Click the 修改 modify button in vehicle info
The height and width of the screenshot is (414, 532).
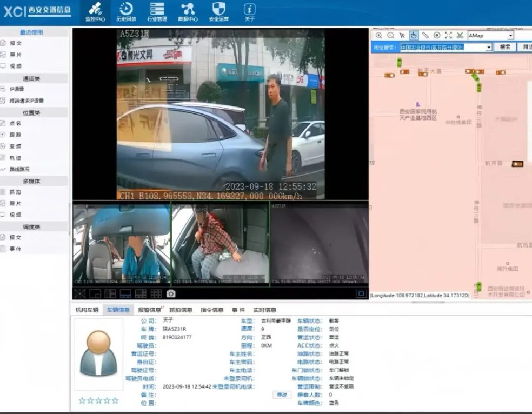tap(282, 395)
